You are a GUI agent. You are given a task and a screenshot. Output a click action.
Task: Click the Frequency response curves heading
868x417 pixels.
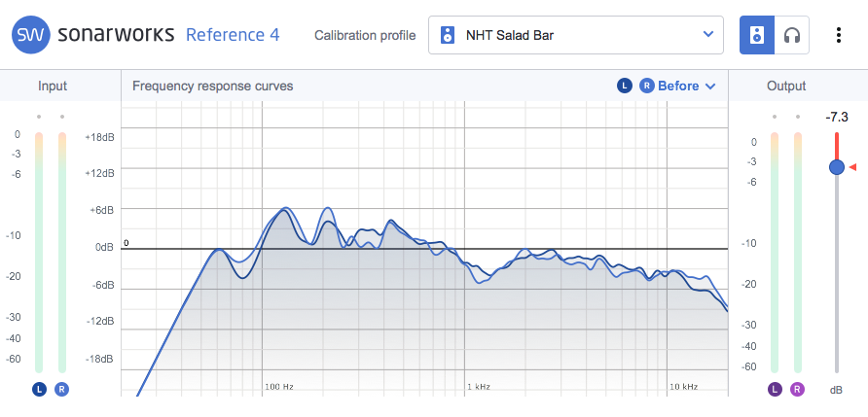point(212,86)
